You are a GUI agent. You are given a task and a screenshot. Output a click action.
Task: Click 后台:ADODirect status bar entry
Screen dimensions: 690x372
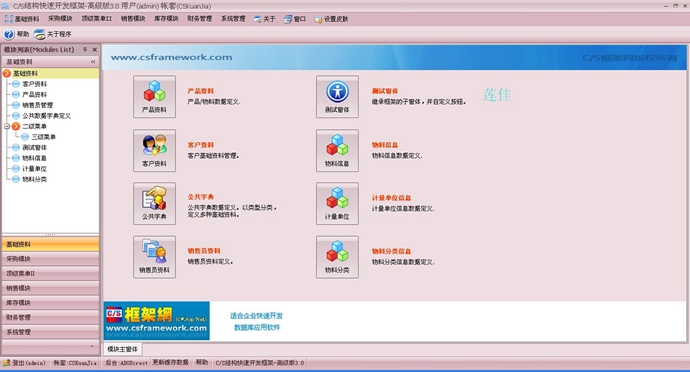(126, 363)
